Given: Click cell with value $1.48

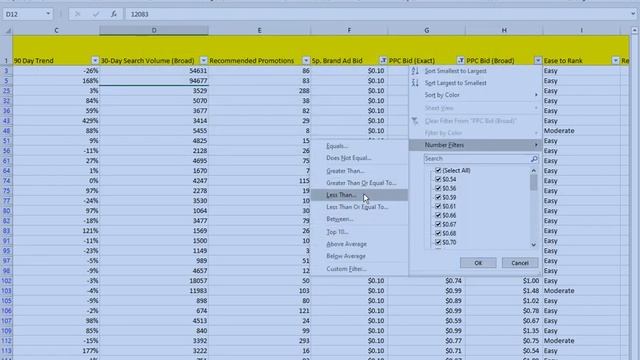Looking at the screenshot, I should [504, 291].
